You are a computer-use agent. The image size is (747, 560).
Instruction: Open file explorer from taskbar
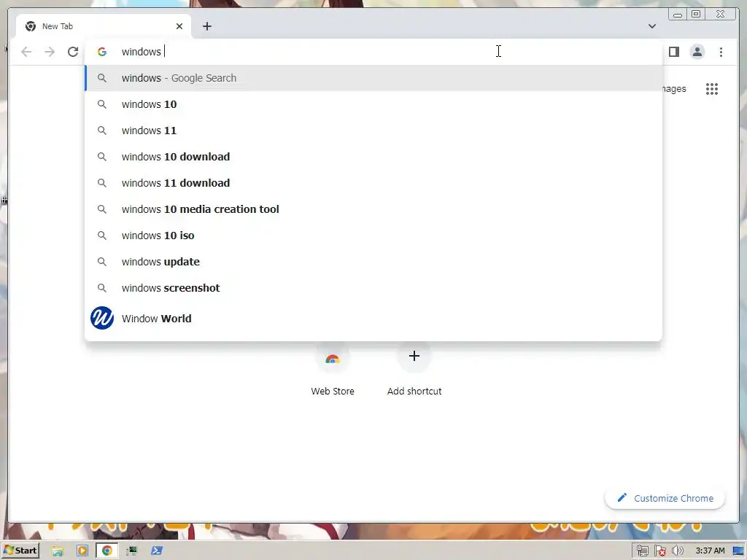click(58, 551)
